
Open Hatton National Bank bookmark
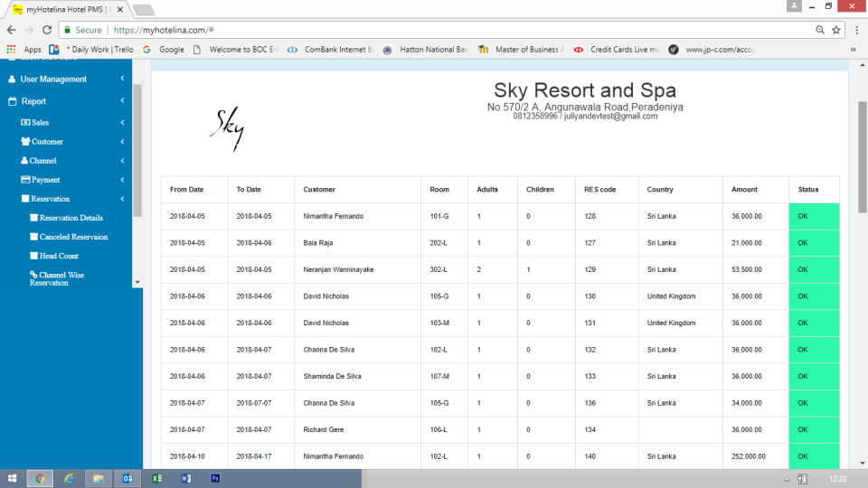[426, 49]
